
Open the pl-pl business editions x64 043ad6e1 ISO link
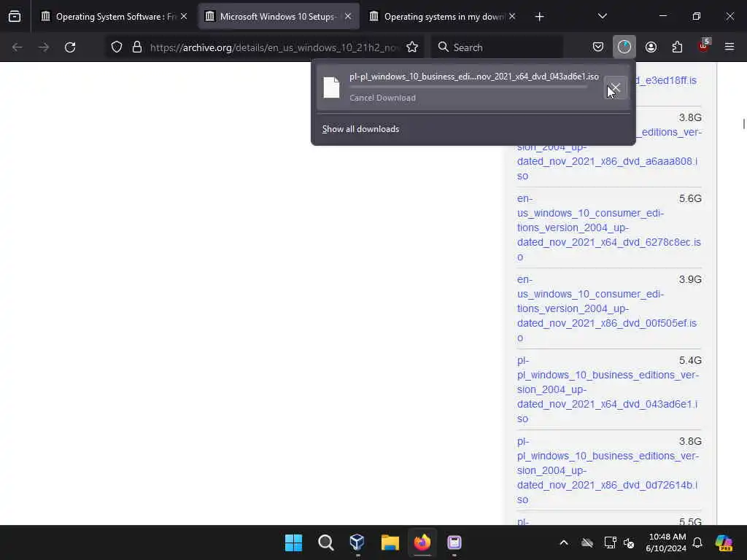click(x=608, y=389)
